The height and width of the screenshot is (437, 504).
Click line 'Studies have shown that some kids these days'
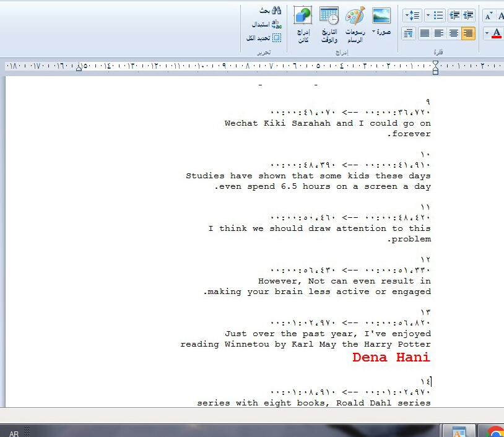(x=308, y=176)
